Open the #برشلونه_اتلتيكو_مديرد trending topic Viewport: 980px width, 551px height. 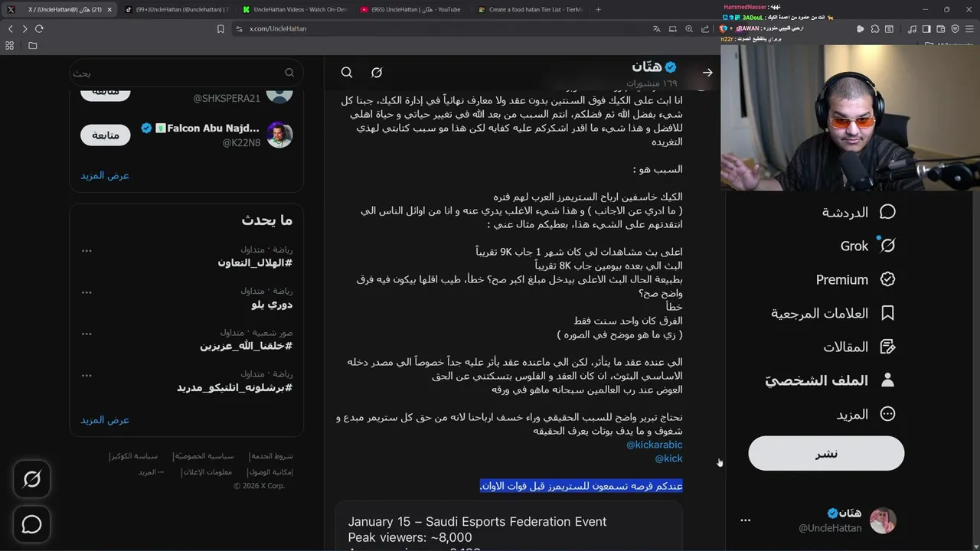(234, 386)
